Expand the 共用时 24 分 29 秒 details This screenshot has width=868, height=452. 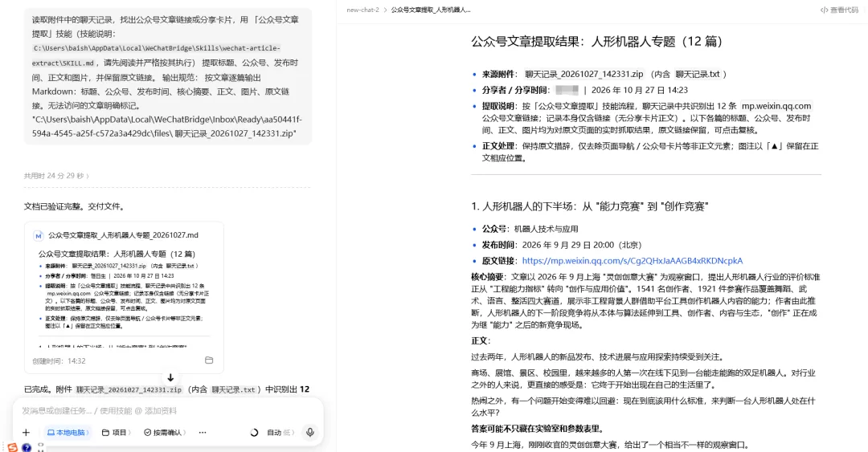56,176
